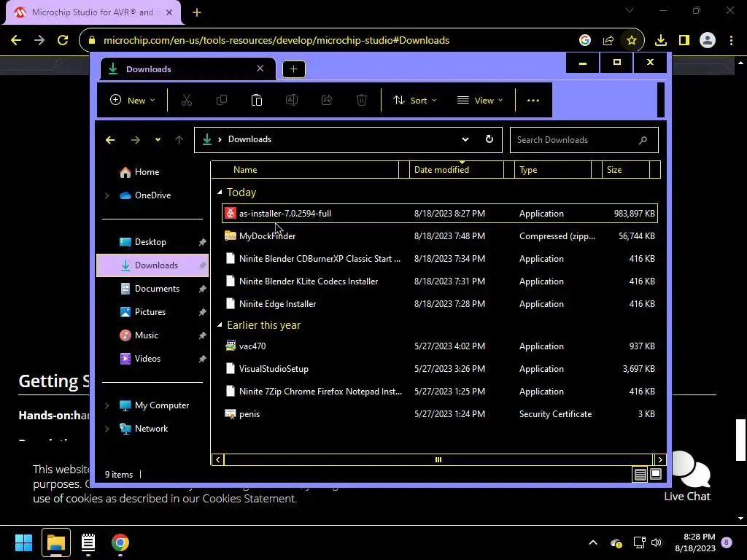Open Chrome downloads tray icon
This screenshot has height=560, width=747.
[660, 41]
